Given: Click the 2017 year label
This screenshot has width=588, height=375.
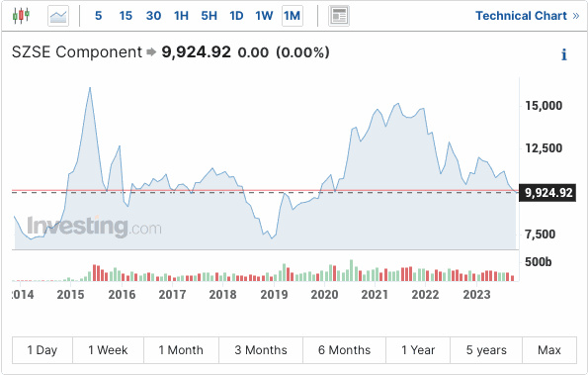Looking at the screenshot, I should (172, 294).
